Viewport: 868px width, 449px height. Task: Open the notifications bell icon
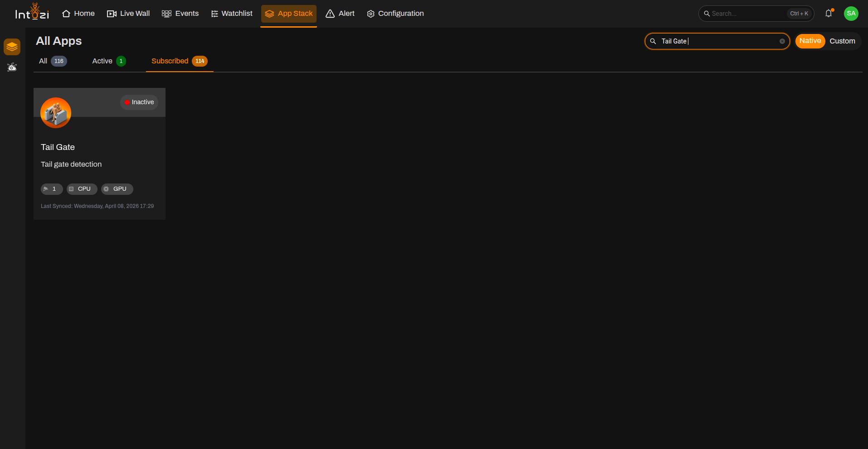(x=829, y=14)
